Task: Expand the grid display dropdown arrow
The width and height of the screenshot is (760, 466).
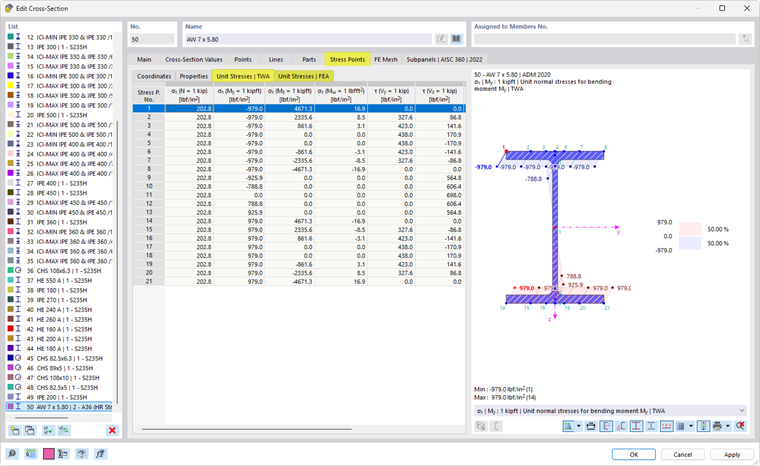Action: 691,426
